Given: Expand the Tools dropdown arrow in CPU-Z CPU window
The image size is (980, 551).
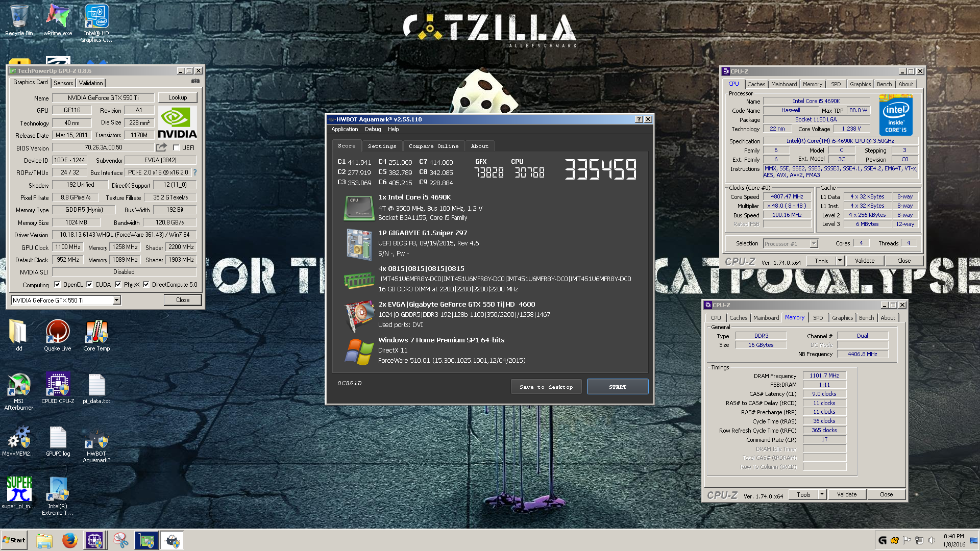Looking at the screenshot, I should click(840, 261).
